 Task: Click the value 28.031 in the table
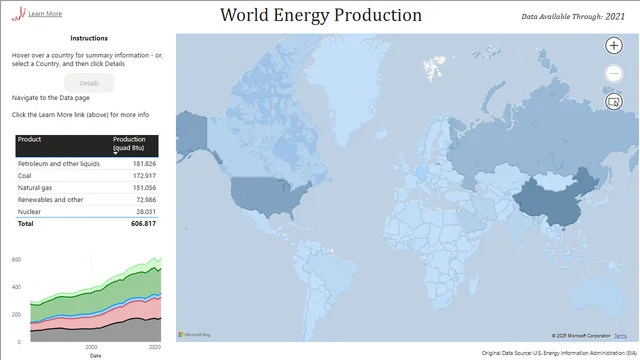click(x=146, y=211)
